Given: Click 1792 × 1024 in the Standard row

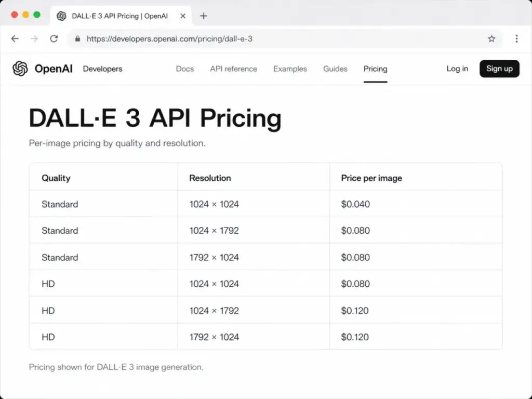Looking at the screenshot, I should [214, 258].
